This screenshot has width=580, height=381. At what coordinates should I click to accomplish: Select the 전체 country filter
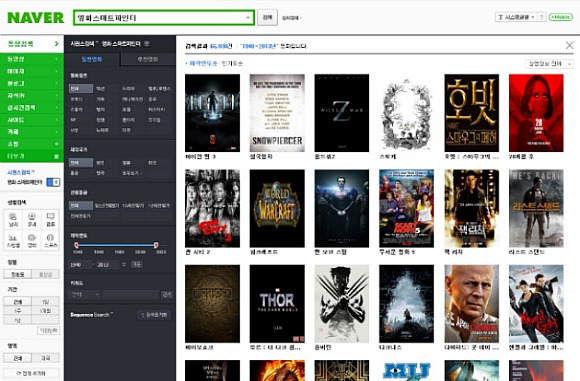click(81, 163)
